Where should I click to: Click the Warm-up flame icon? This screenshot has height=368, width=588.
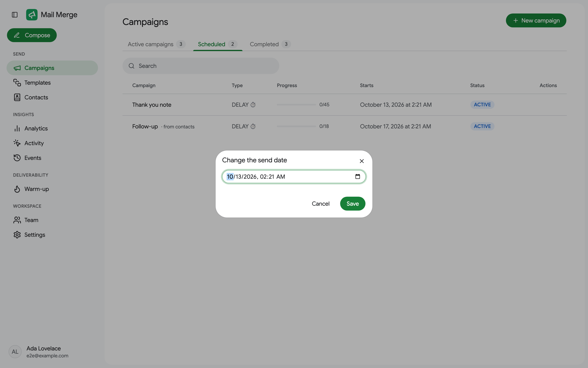(x=17, y=189)
